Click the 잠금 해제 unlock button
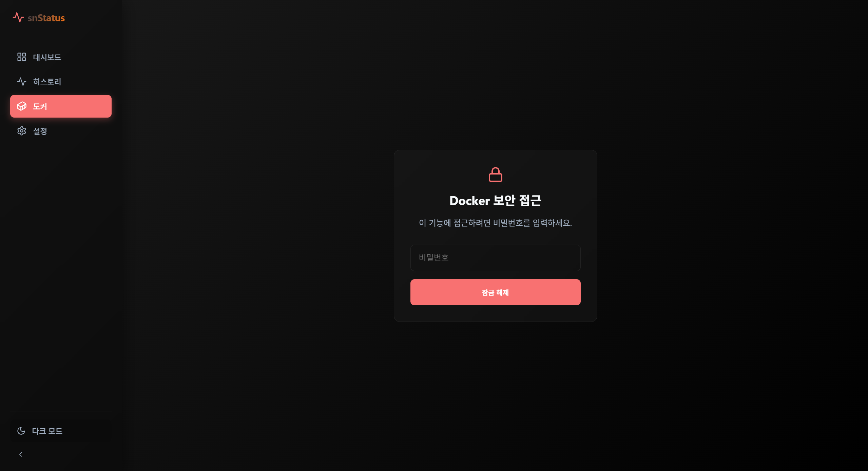The width and height of the screenshot is (868, 471). [x=495, y=292]
